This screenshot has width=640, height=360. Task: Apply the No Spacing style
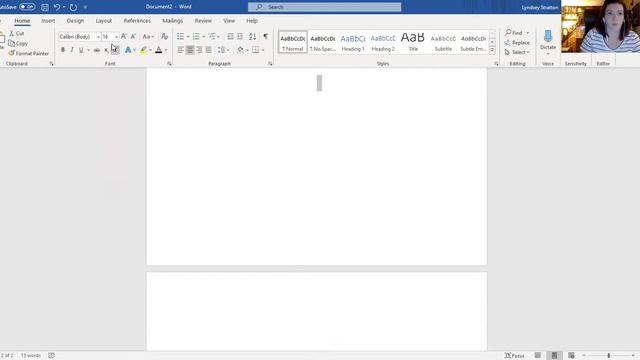323,42
